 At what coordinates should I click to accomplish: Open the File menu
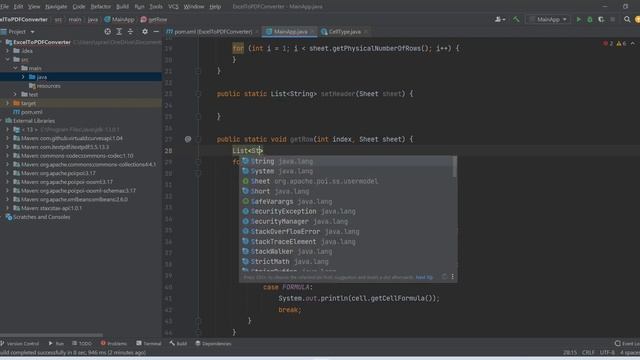[4, 7]
